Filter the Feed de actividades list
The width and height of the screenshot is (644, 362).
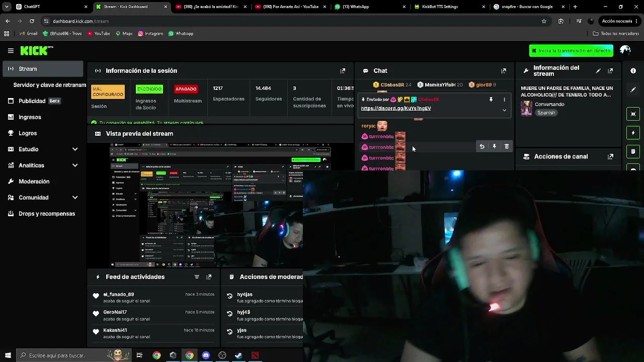tap(197, 277)
